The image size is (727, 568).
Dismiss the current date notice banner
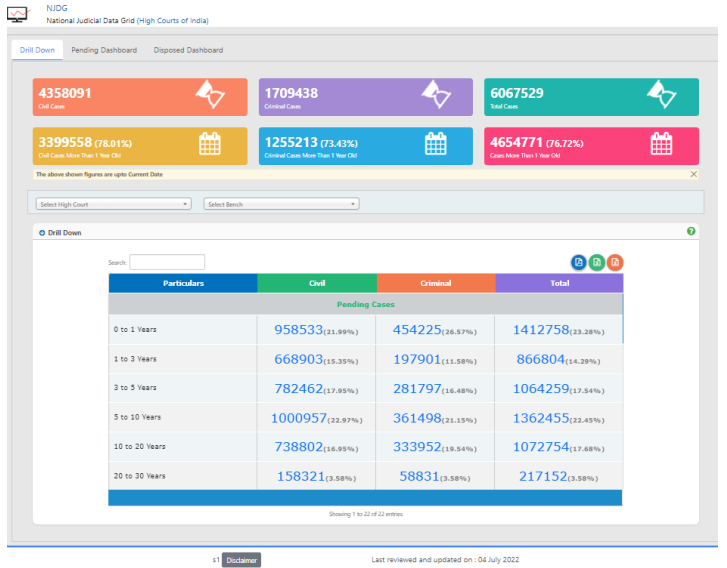coord(694,174)
